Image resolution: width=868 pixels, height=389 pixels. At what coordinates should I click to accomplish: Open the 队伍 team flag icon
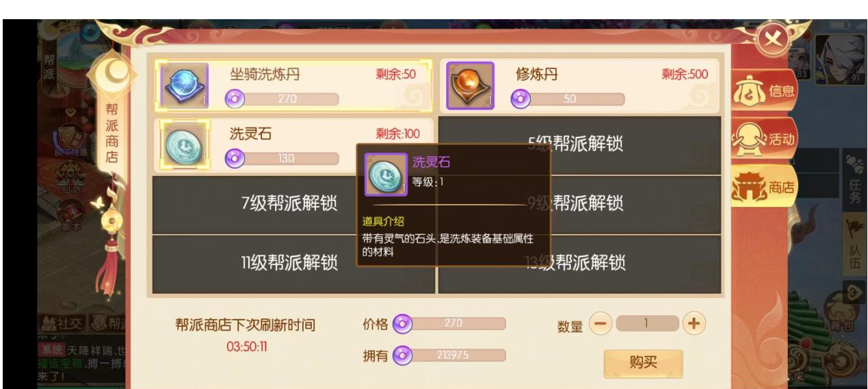[x=854, y=243]
